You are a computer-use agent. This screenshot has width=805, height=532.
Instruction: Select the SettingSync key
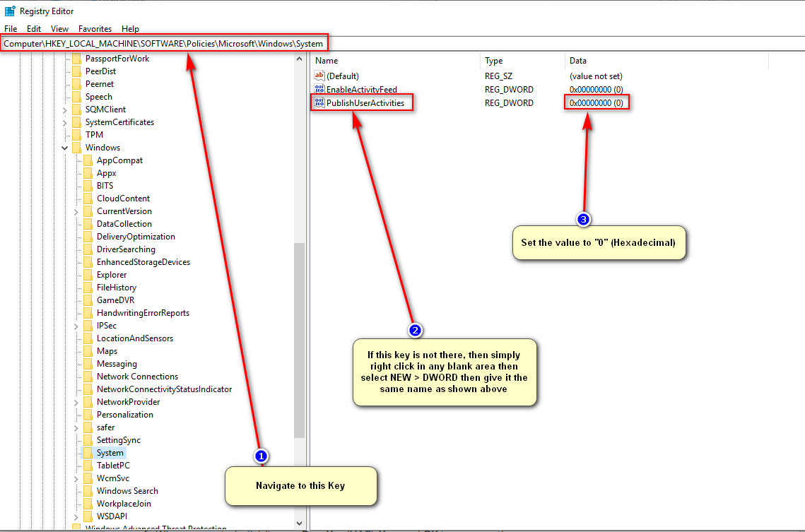click(119, 440)
